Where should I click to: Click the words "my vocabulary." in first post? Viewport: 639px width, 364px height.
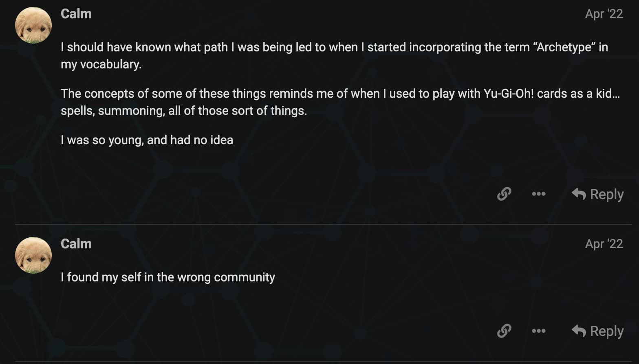(x=101, y=64)
